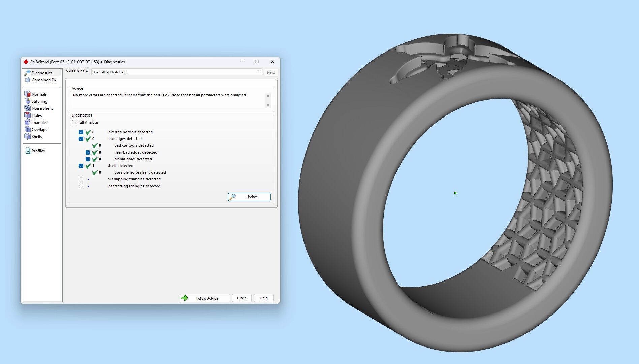Open the Diagnostics page
Image resolution: width=639 pixels, height=364 pixels.
coord(42,73)
